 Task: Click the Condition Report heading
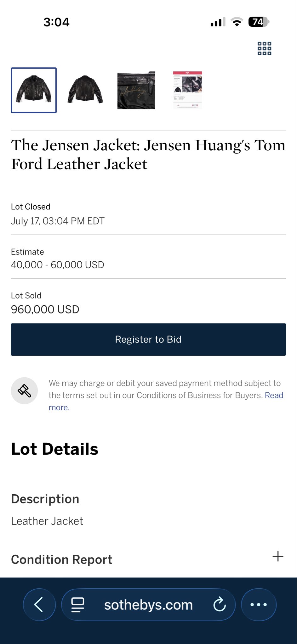[x=62, y=559]
